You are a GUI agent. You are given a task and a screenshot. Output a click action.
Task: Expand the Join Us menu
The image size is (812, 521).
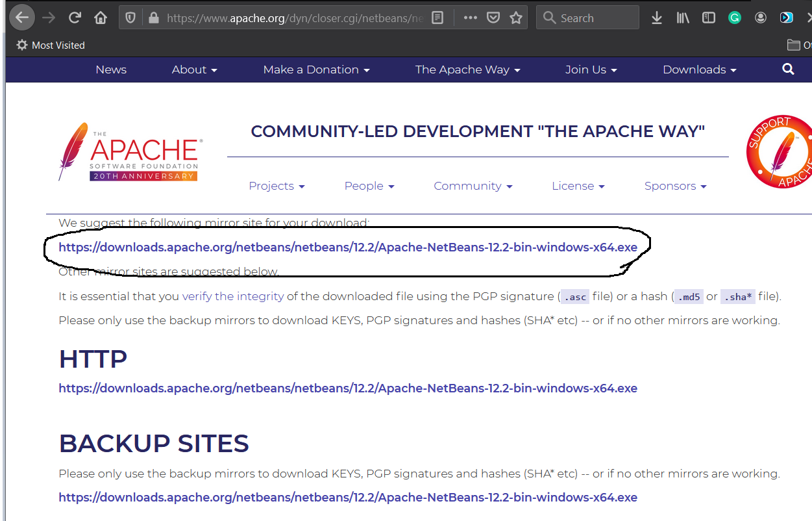pos(591,70)
